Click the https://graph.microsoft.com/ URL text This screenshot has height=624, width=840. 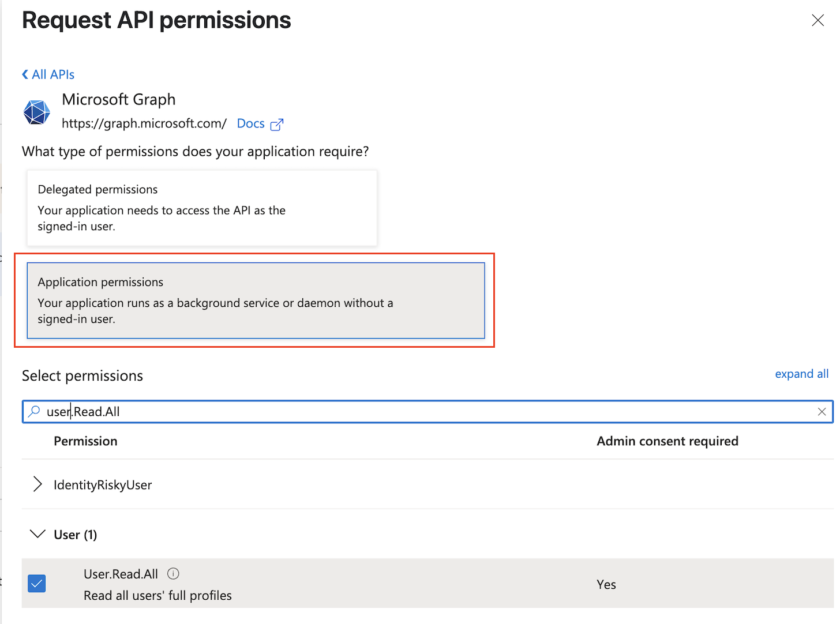[x=144, y=123]
